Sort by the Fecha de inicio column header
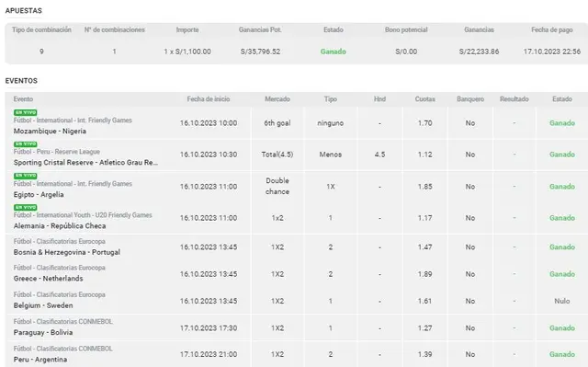 (x=209, y=99)
